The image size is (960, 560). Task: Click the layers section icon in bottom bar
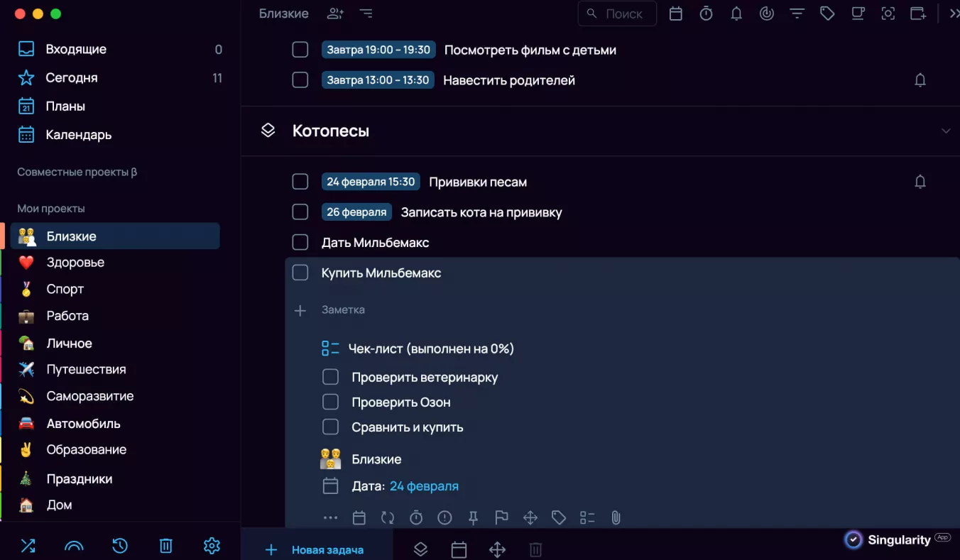pyautogui.click(x=420, y=549)
